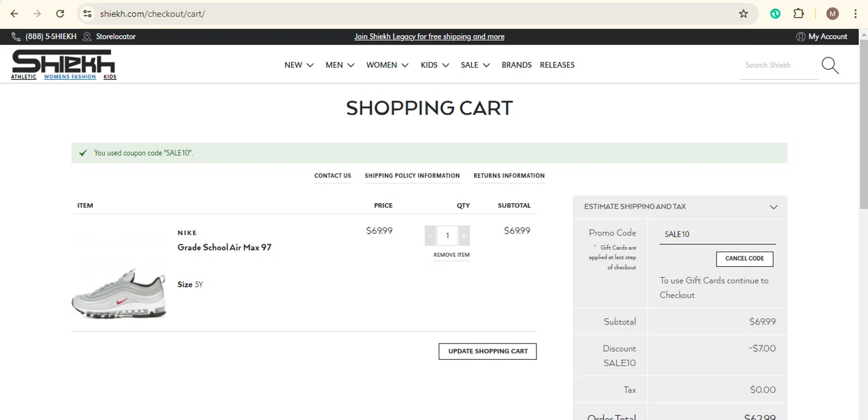868x420 pixels.
Task: Open the Chrome three-dot menu
Action: coord(855,14)
